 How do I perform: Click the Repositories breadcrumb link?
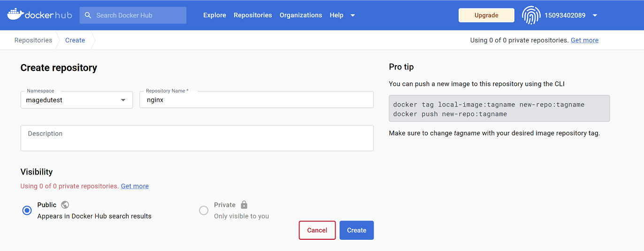tap(33, 40)
